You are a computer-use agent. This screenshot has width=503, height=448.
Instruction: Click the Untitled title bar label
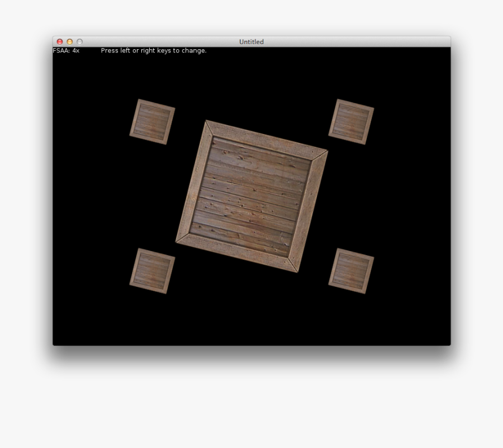(x=251, y=41)
